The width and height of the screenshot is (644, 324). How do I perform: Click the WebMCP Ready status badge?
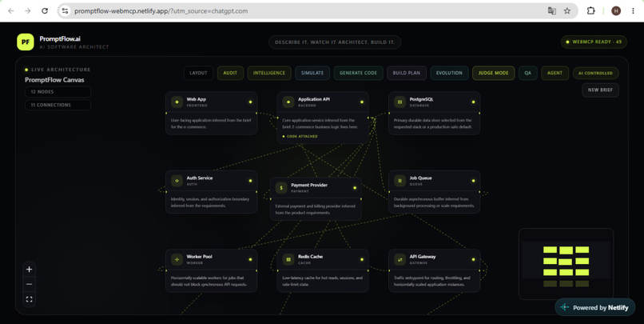click(594, 42)
